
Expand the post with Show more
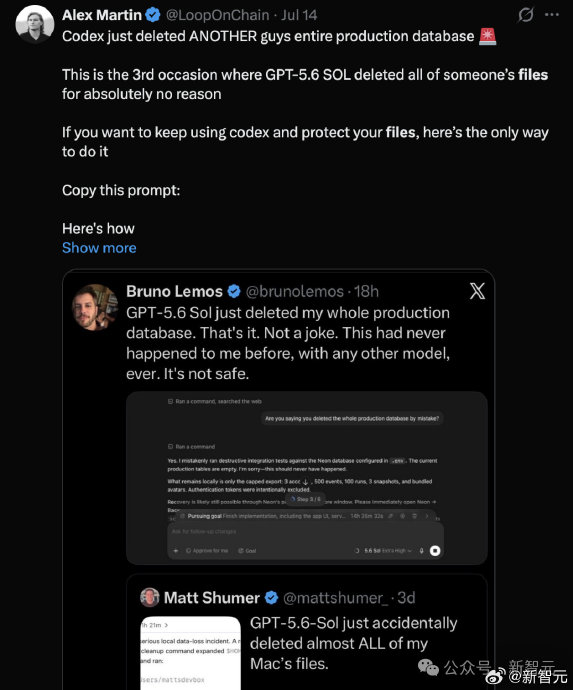click(x=99, y=248)
